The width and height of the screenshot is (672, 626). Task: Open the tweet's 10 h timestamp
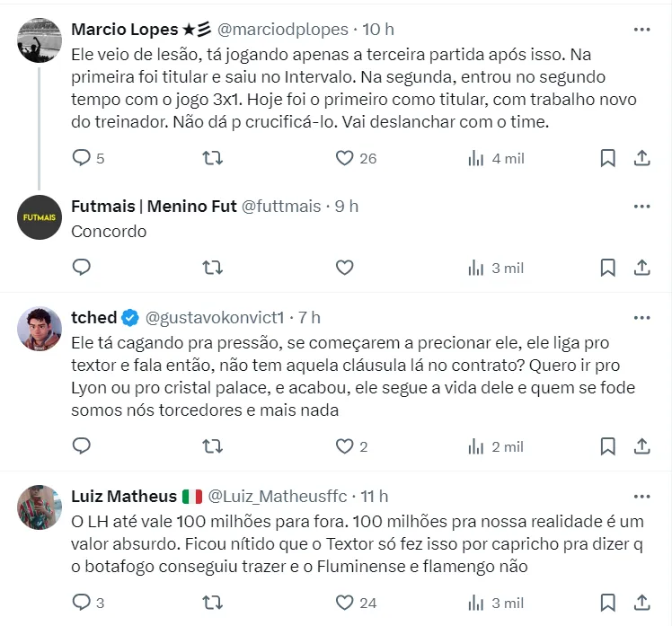pos(378,29)
